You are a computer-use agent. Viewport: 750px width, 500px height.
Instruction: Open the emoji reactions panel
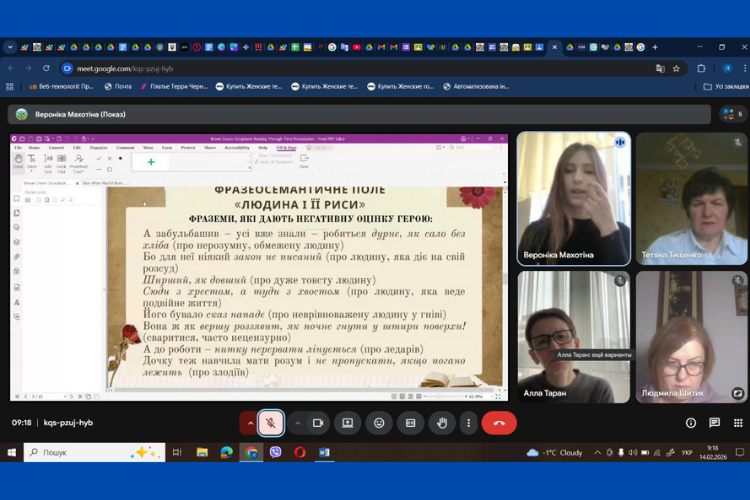(379, 423)
